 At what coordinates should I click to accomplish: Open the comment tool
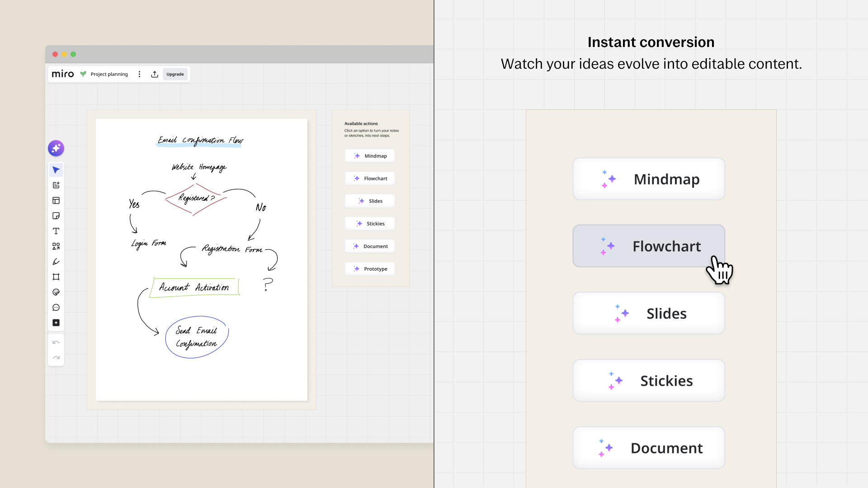point(56,308)
